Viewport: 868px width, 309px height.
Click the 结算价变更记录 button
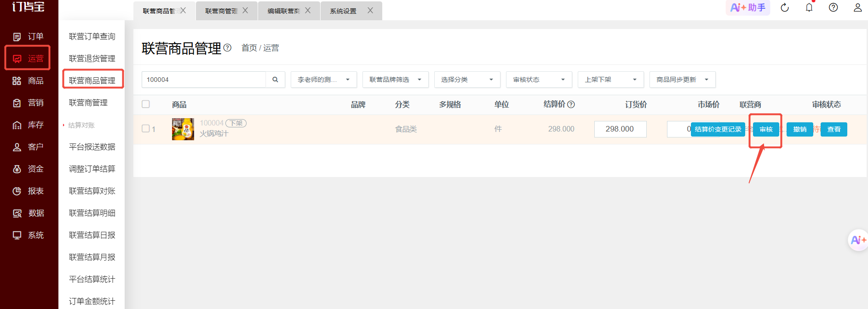(718, 129)
